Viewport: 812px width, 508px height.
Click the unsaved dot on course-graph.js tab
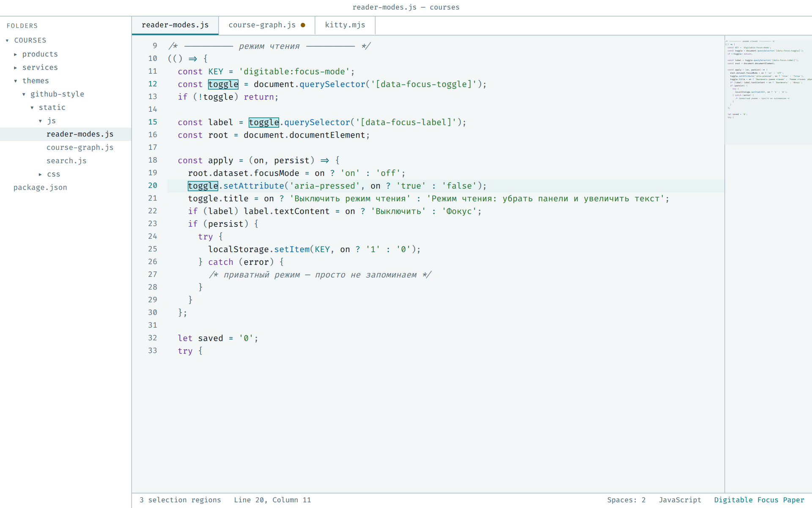point(303,25)
